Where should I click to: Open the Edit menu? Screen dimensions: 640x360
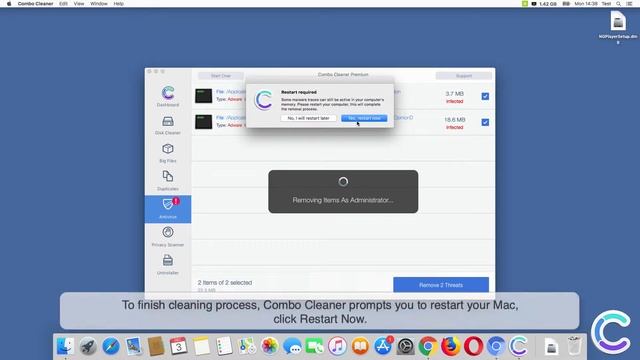[63, 4]
